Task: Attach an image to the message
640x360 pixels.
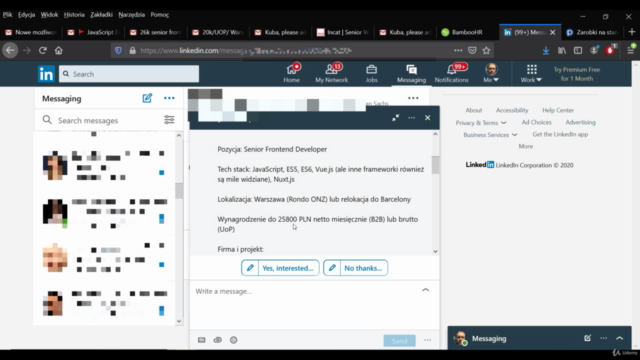Action: 202,340
